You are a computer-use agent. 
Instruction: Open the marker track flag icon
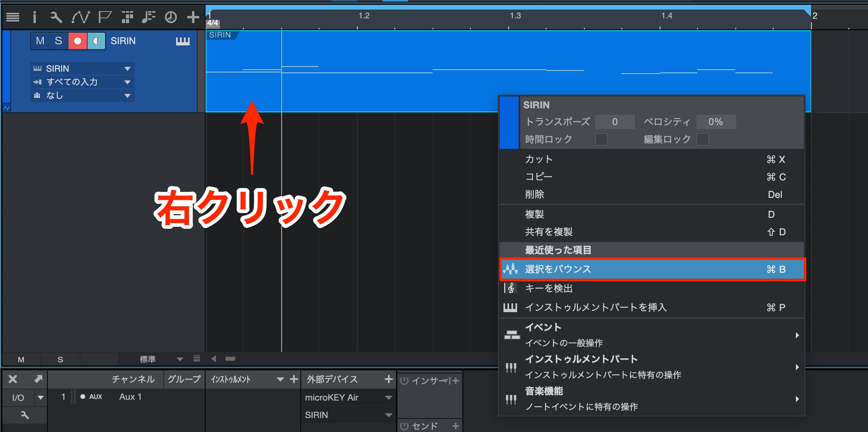pyautogui.click(x=105, y=17)
